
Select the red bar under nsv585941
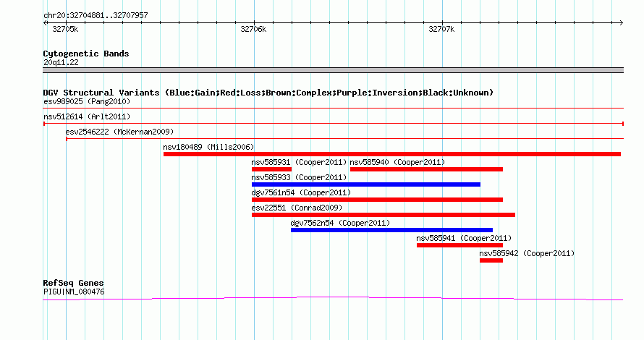tap(459, 245)
